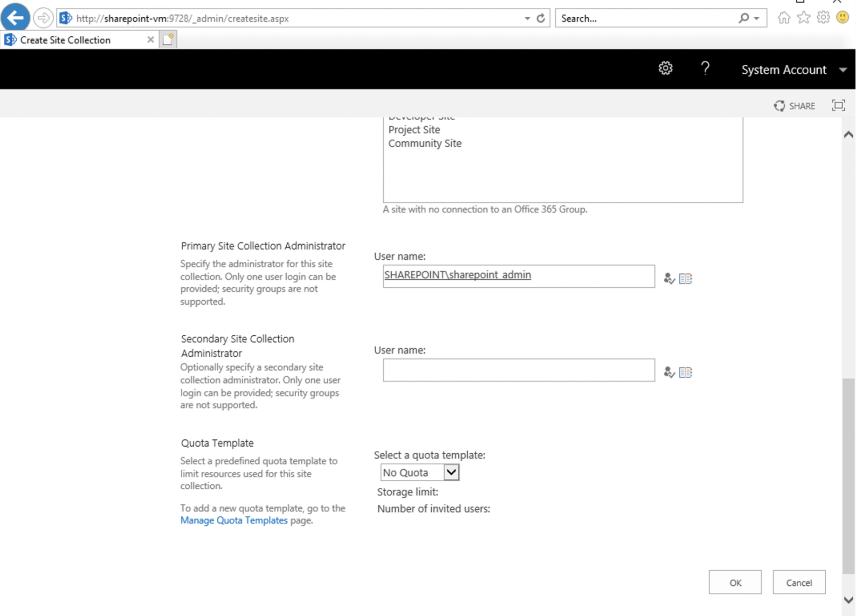856x616 pixels.
Task: Open SharePoint settings gear in black header
Action: (x=665, y=69)
